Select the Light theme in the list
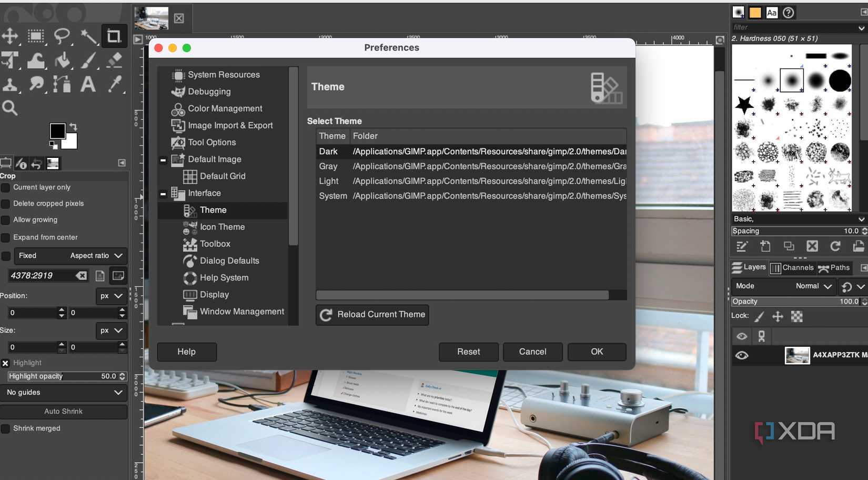The width and height of the screenshot is (868, 480). pos(329,181)
